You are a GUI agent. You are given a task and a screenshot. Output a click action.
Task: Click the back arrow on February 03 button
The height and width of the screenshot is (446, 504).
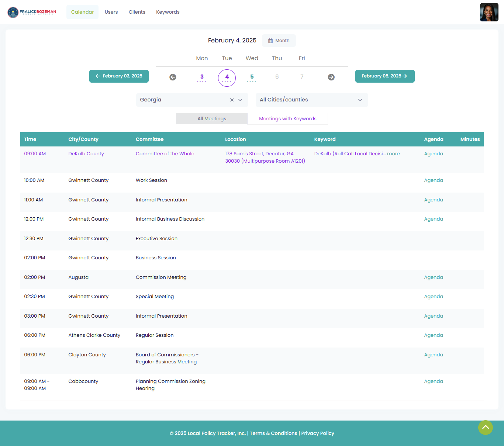point(98,76)
